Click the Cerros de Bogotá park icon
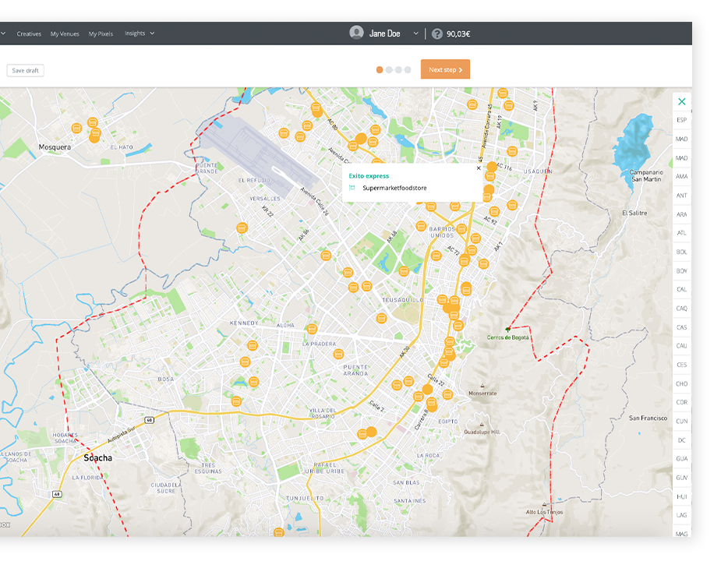 tap(508, 329)
